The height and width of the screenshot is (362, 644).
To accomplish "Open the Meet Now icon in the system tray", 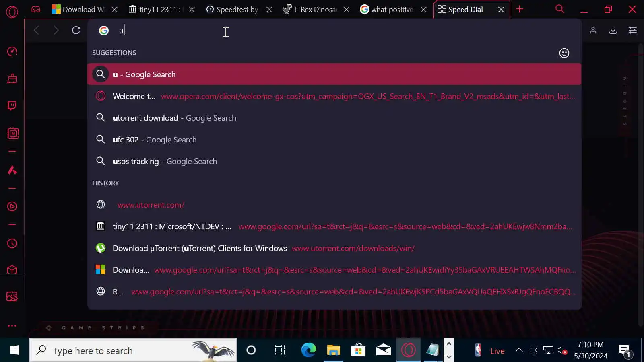I will pyautogui.click(x=534, y=350).
